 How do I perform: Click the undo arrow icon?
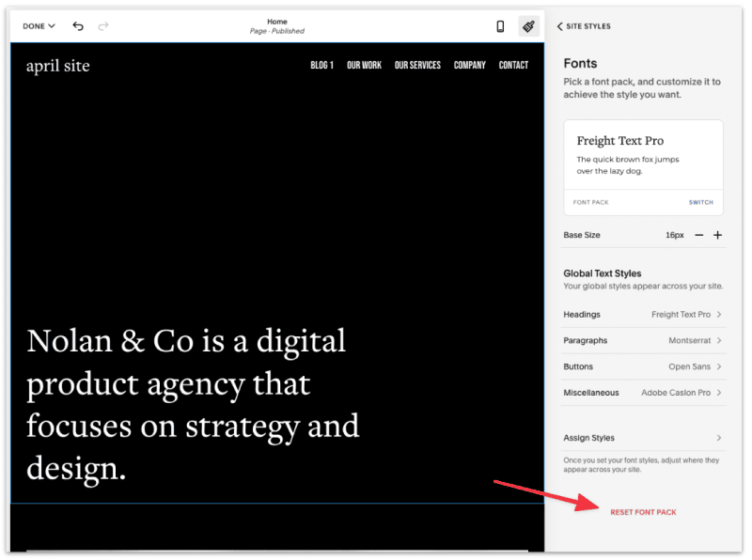click(x=78, y=26)
